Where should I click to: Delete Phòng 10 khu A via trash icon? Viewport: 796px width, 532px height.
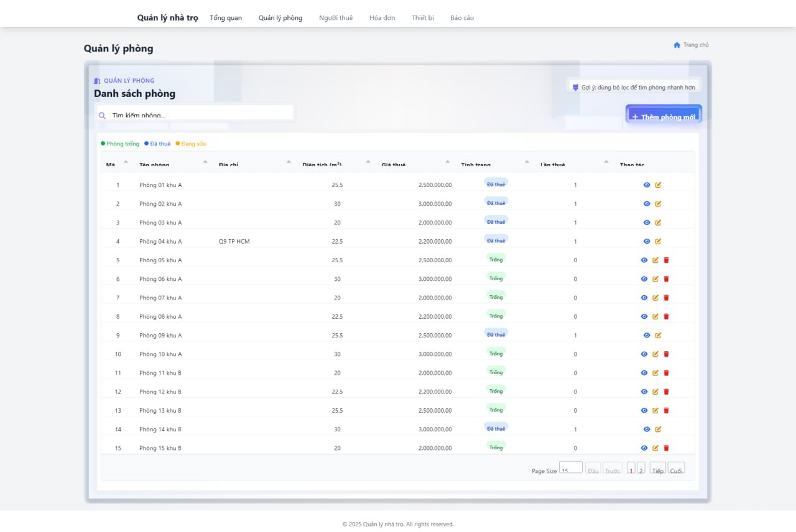coord(667,354)
